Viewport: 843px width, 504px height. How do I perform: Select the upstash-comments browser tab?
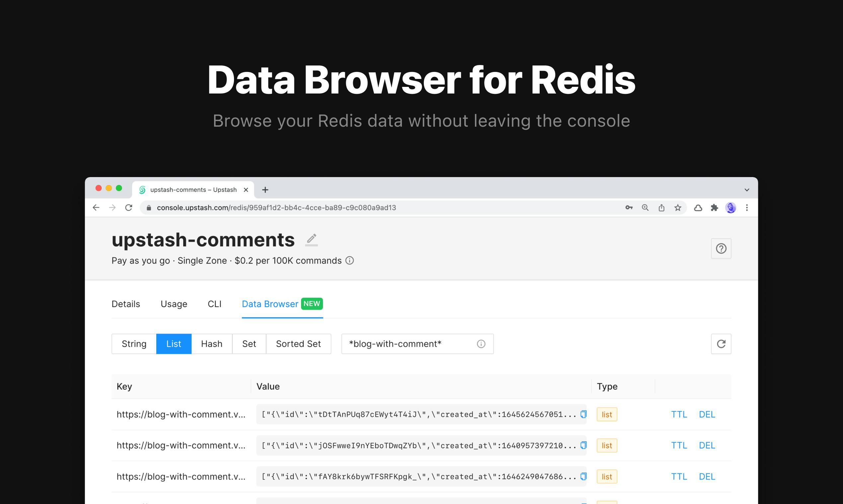coord(193,190)
